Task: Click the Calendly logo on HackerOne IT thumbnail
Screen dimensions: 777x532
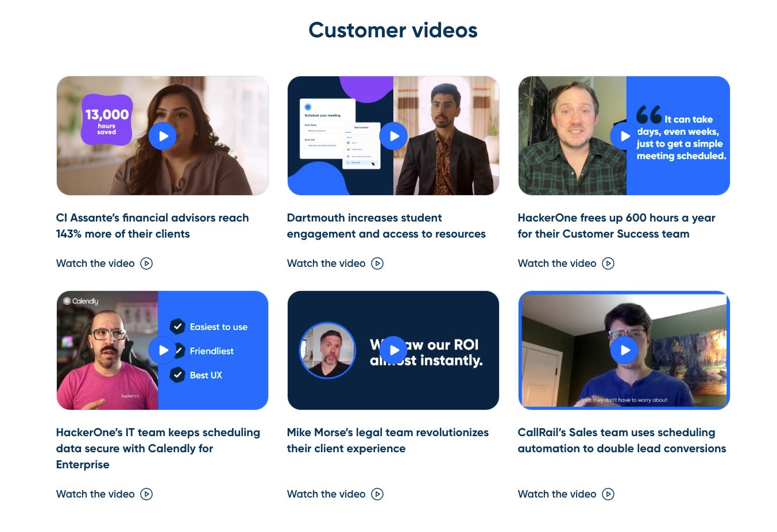Action: click(x=81, y=301)
